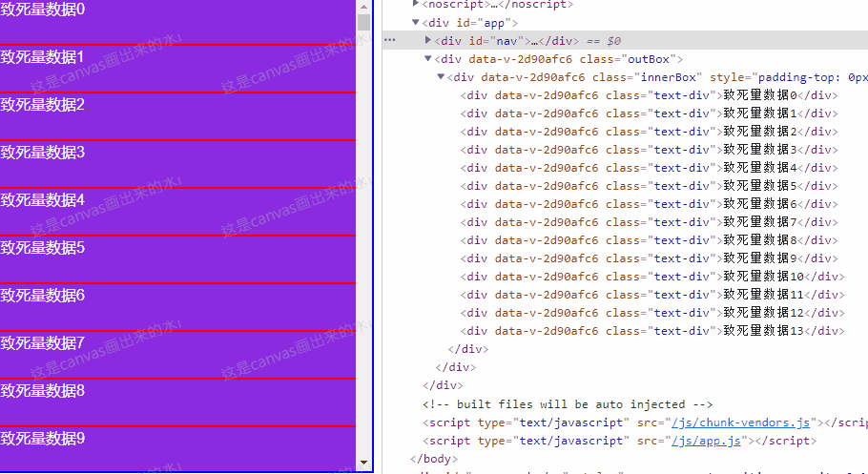This screenshot has height=474, width=868.
Task: Select the DOM row for 致死量数据2
Action: click(649, 132)
